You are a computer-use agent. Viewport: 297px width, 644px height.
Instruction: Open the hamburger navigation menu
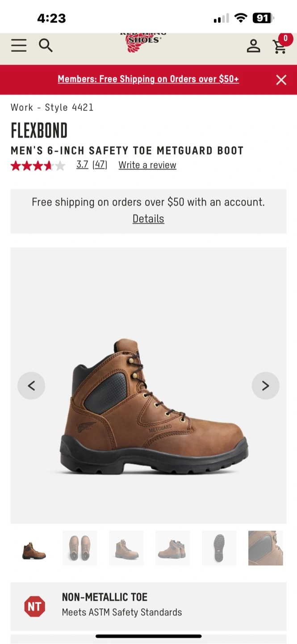tap(19, 45)
